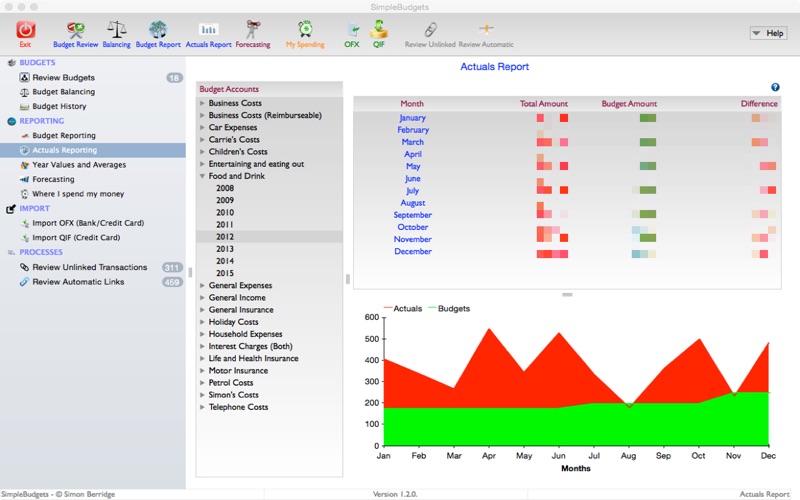
Task: Choose year 2013 under Food and Drink
Action: (x=225, y=249)
